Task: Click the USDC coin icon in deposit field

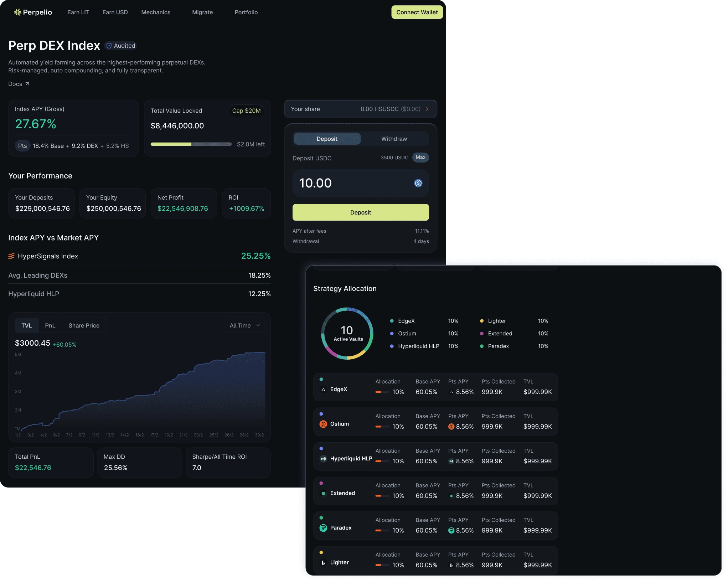Action: 418,183
